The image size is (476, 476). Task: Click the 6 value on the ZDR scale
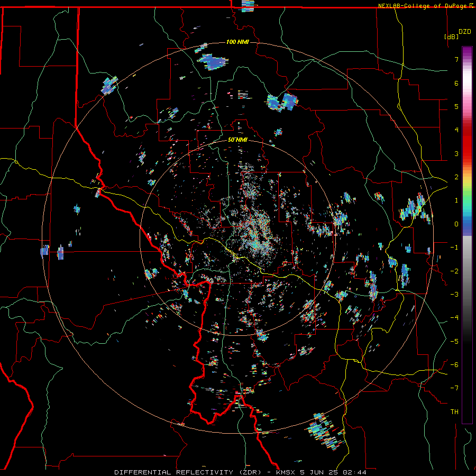click(x=456, y=83)
